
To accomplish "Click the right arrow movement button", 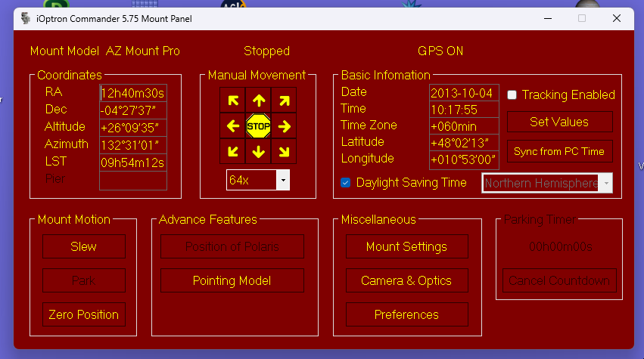I will pos(284,126).
